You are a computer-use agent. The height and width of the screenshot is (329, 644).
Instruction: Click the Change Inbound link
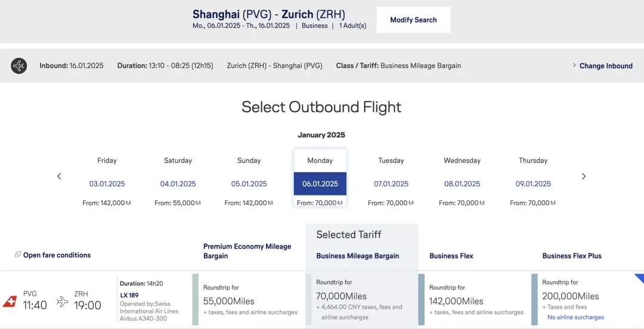click(x=606, y=66)
